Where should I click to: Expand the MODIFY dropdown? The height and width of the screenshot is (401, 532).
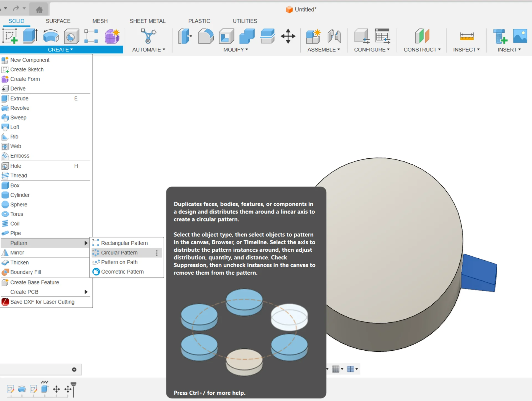[x=236, y=50]
